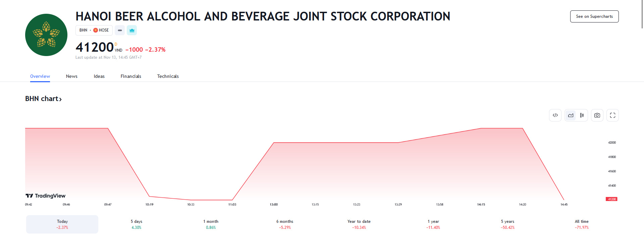The width and height of the screenshot is (644, 250).
Task: Open the BHN chart heading link
Action: click(43, 99)
